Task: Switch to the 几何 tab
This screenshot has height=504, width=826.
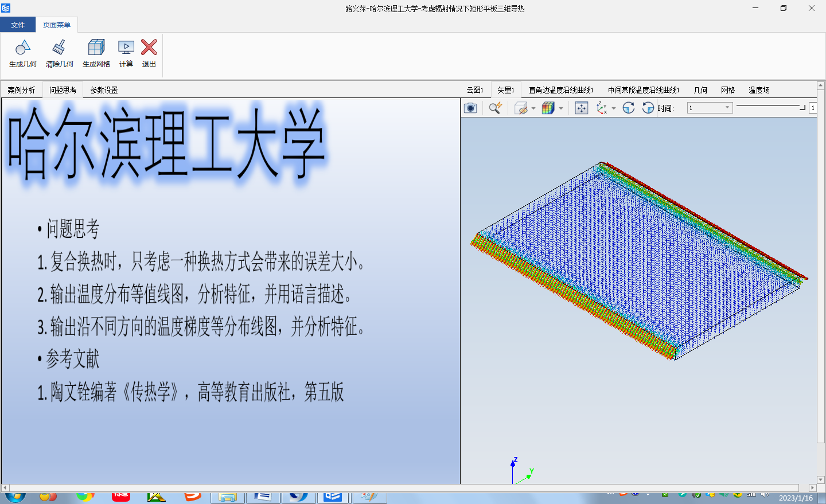Action: click(x=700, y=90)
